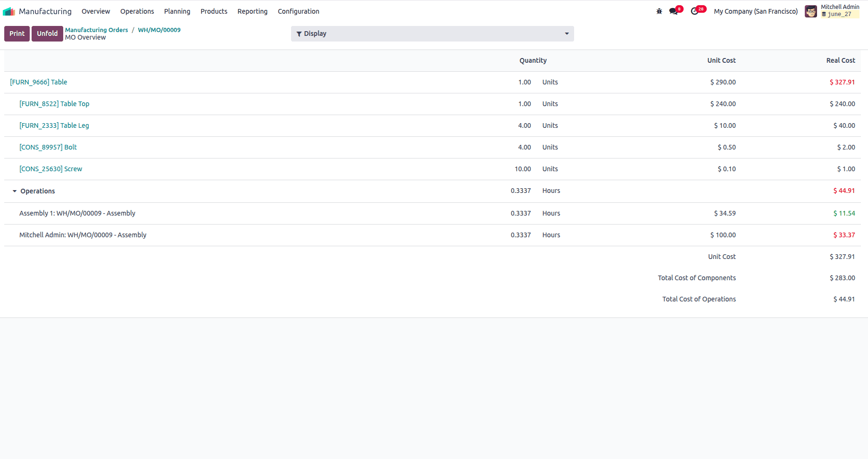The height and width of the screenshot is (459, 868).
Task: Open the Display dropdown arrow
Action: coord(567,33)
